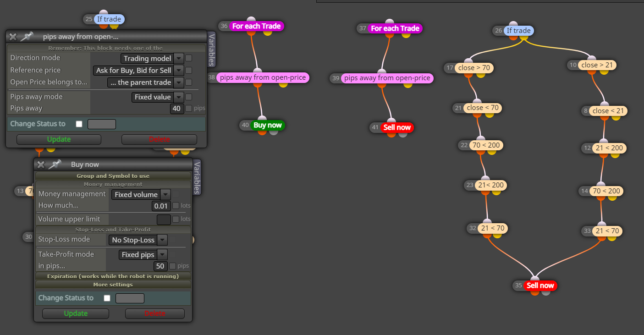This screenshot has height=335, width=644.
Task: Select the Sell now block 41
Action: click(x=397, y=127)
